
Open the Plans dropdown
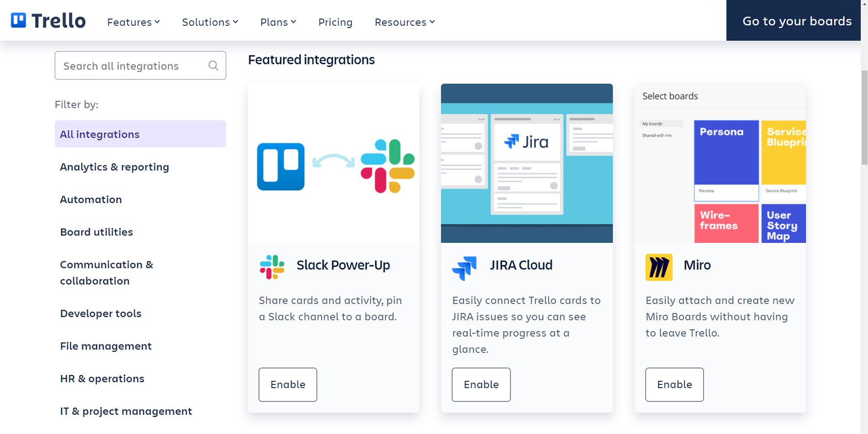coord(278,22)
